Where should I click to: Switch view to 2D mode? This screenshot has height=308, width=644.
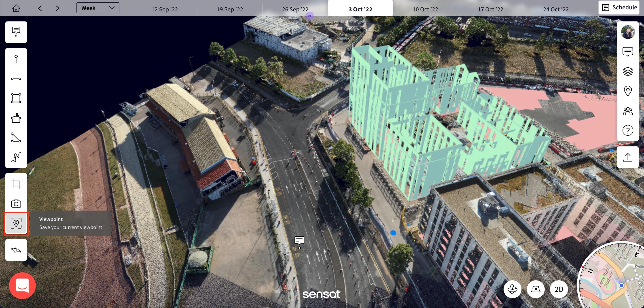coord(559,289)
